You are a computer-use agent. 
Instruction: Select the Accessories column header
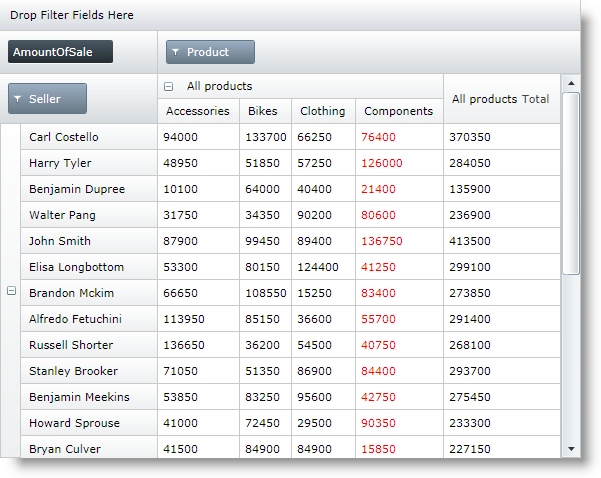click(x=198, y=111)
